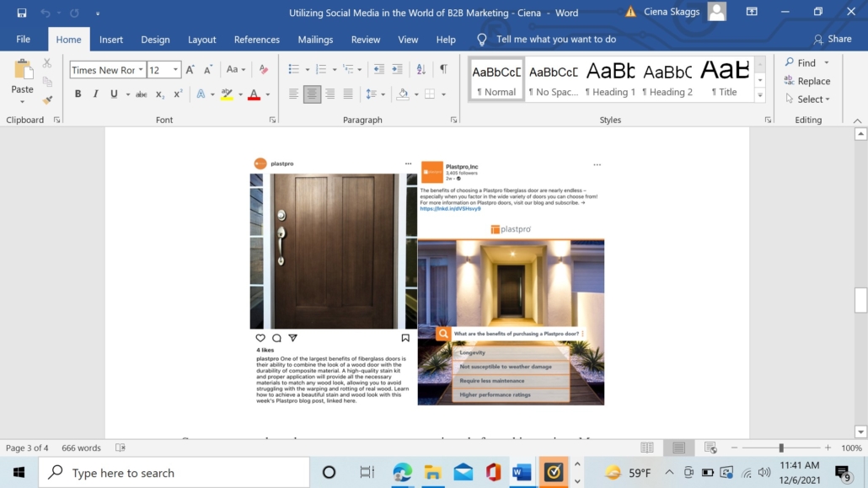This screenshot has height=488, width=868.
Task: Open the proofing check icon in status bar
Action: pos(121,448)
